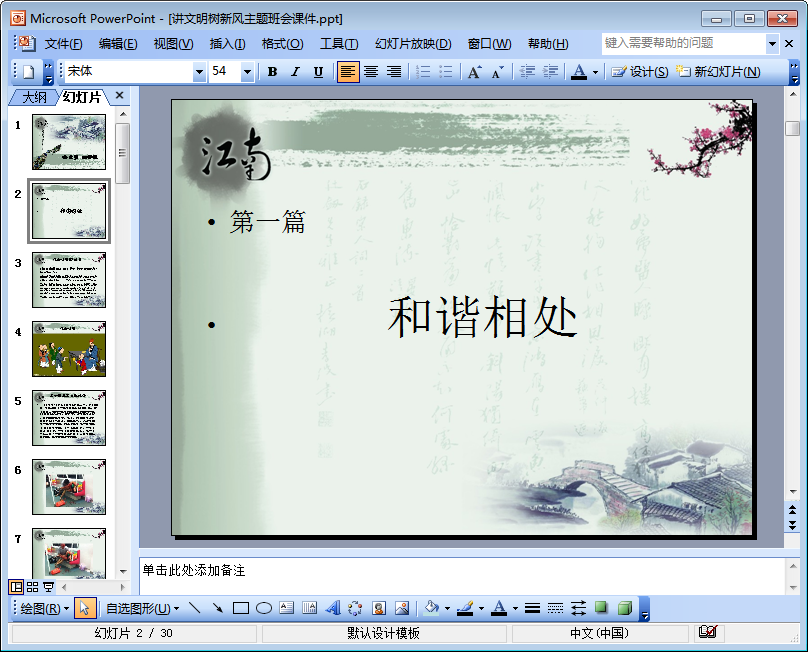
Task: Open the 幻灯片放映 slide show menu
Action: pos(413,44)
